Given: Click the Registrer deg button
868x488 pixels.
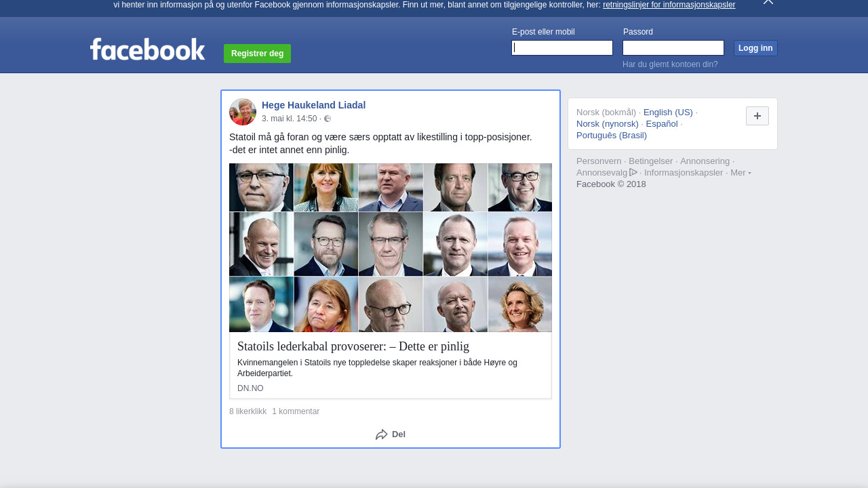Looking at the screenshot, I should click(x=257, y=54).
